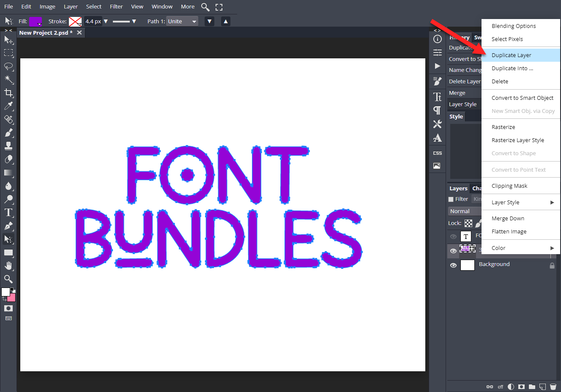
Task: Create a new folder in Layers panel
Action: 532,387
